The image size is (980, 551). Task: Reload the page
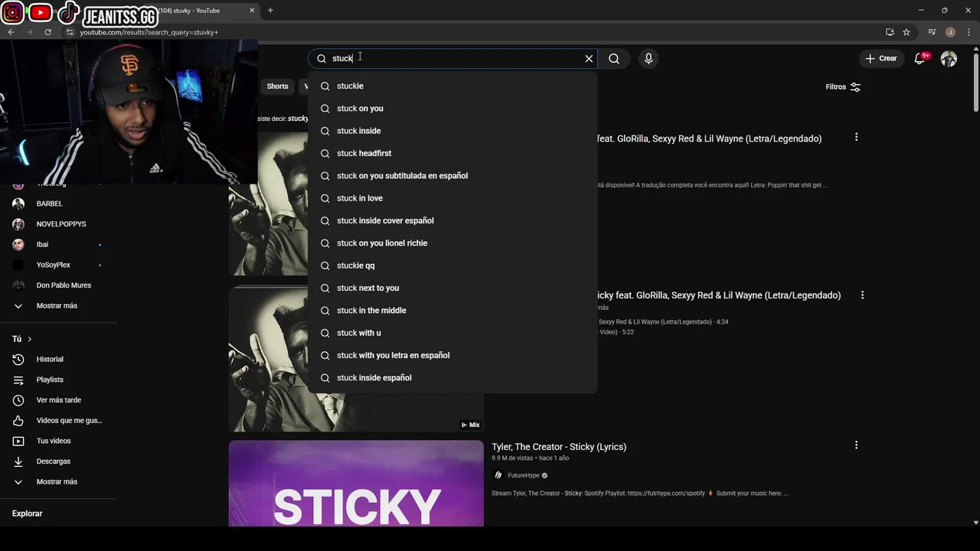47,32
